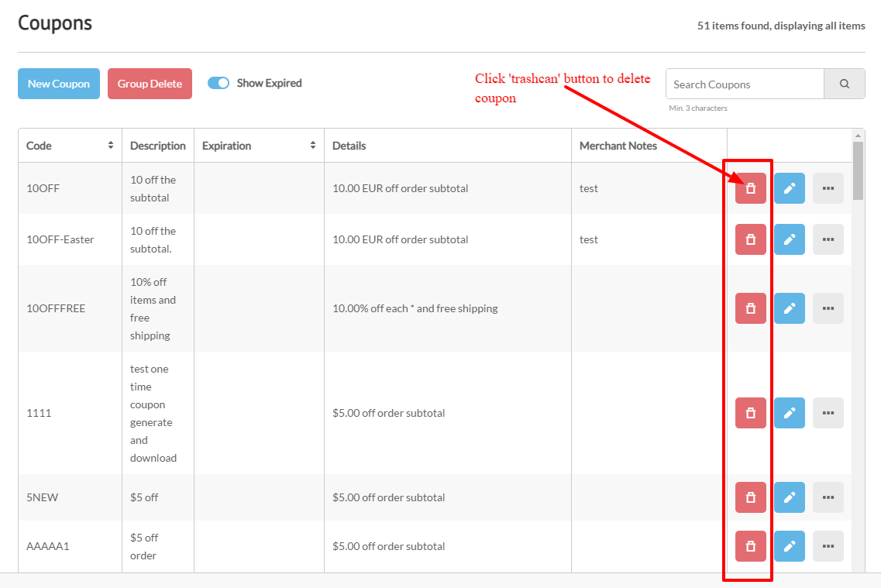
Task: Open more options for AAAAA1 coupon
Action: 828,546
